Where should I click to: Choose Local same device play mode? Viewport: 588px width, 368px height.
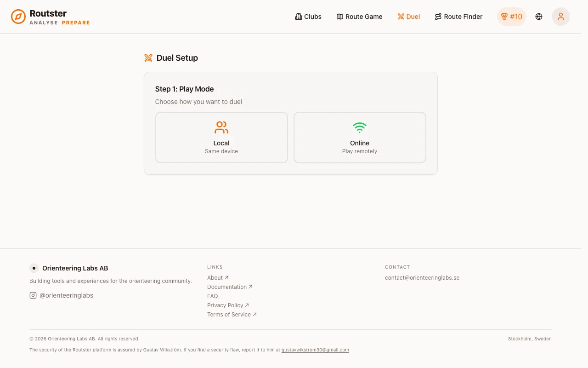point(221,138)
